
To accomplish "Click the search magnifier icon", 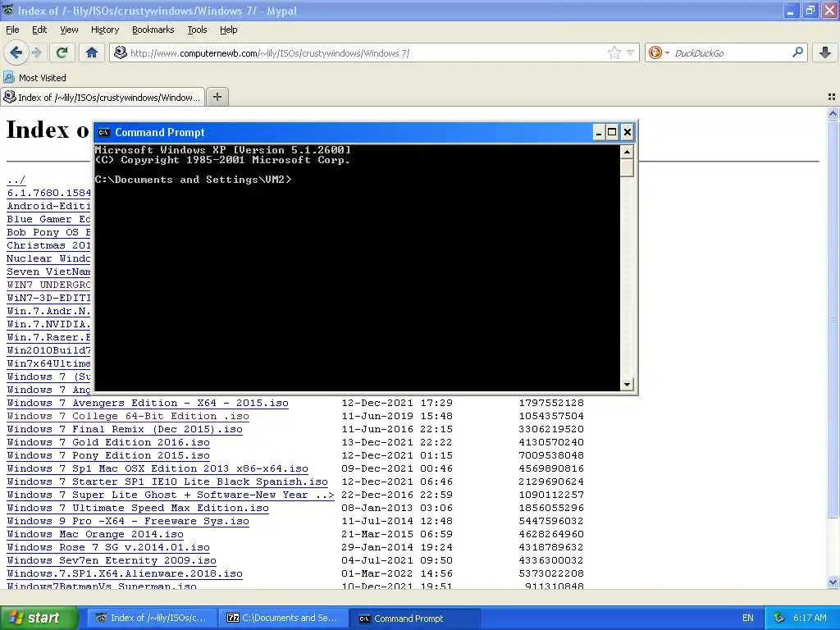I will (797, 52).
